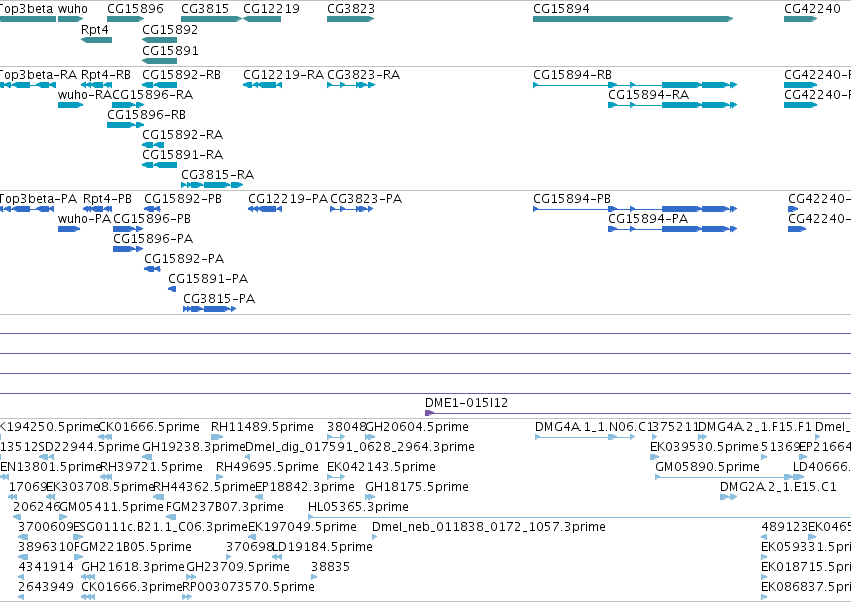Click the CG15891 gene label
This screenshot has width=851, height=602.
click(x=170, y=51)
